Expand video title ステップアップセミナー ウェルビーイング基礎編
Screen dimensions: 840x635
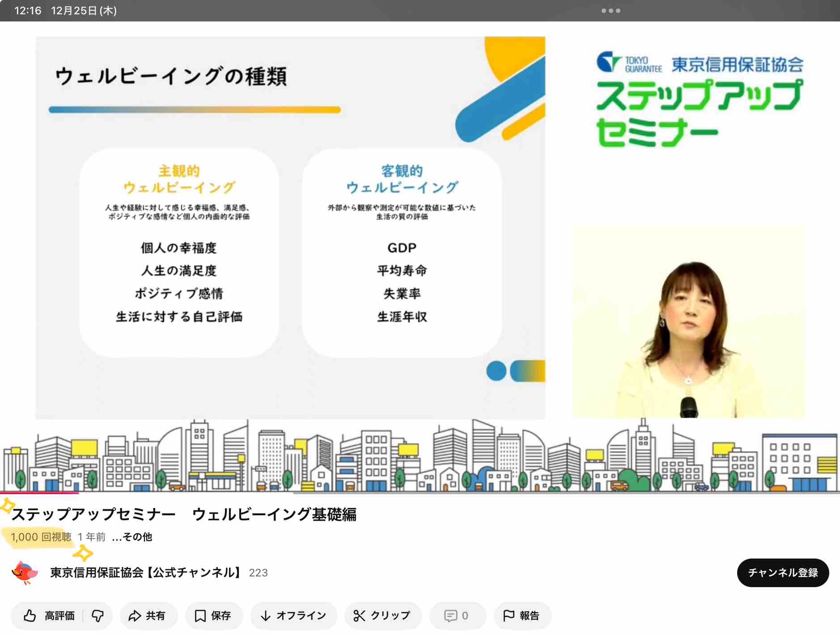[184, 514]
